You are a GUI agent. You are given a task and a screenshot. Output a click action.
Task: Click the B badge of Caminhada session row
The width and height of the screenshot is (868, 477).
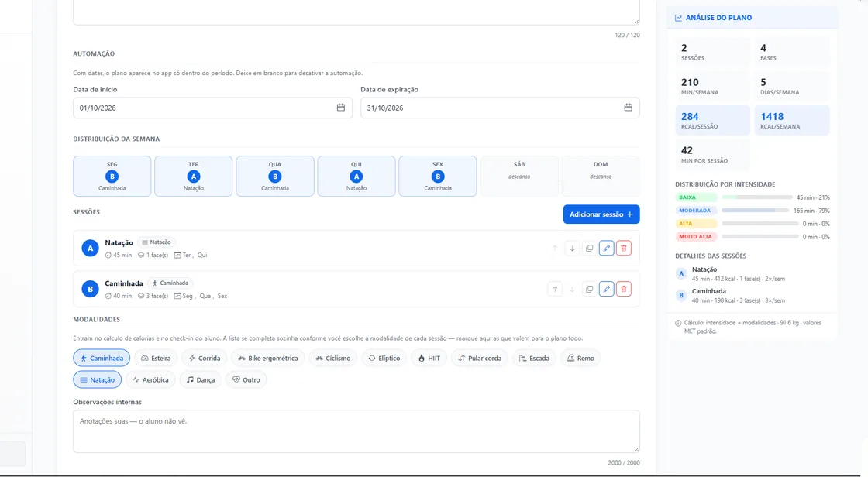(90, 289)
